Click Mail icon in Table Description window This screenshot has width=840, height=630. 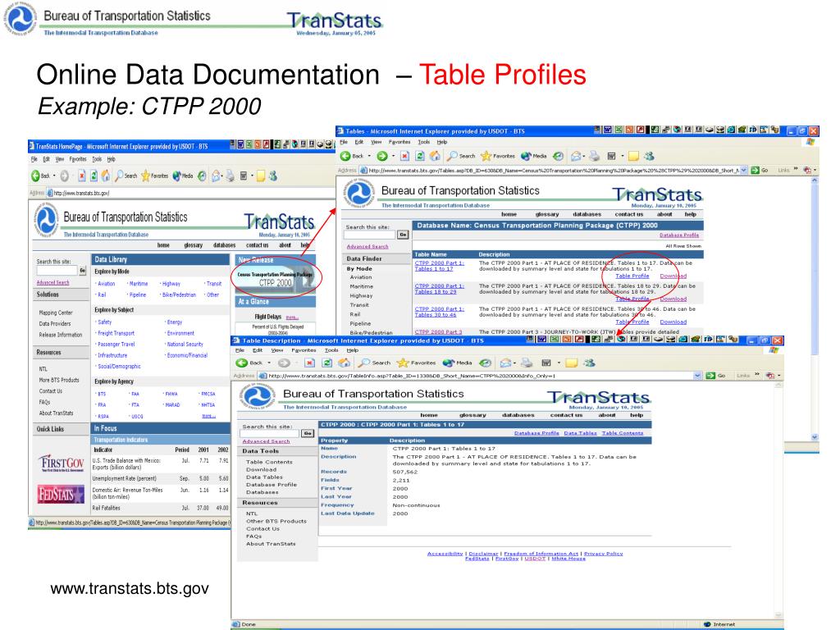point(505,363)
